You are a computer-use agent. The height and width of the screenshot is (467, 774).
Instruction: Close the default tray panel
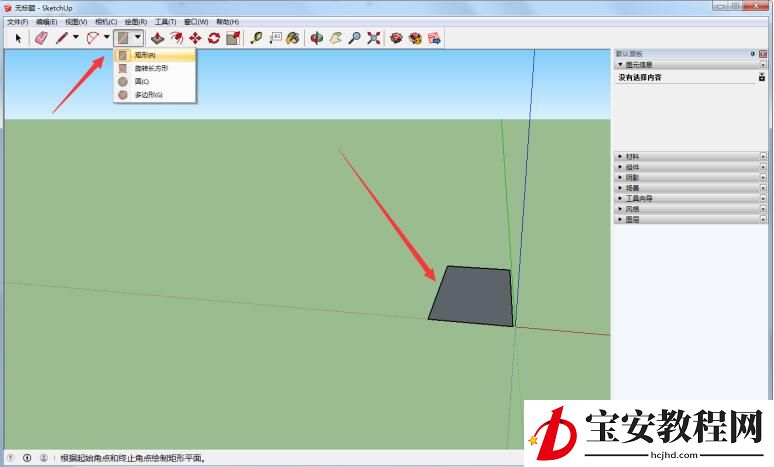(763, 54)
